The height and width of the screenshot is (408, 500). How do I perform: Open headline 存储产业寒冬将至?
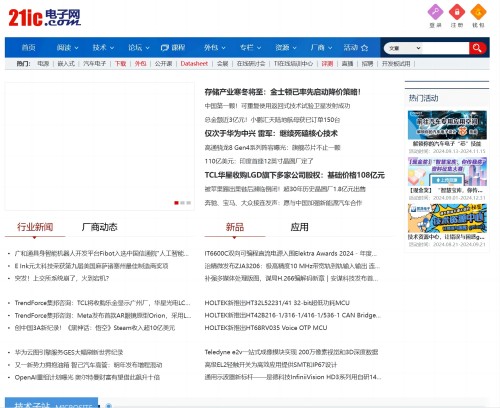pyautogui.click(x=282, y=92)
